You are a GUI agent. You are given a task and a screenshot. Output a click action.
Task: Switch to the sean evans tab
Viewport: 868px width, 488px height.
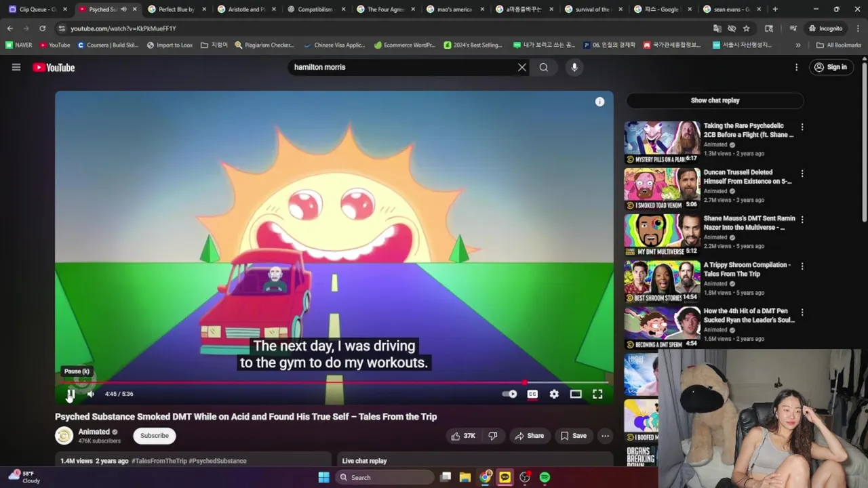[x=731, y=9]
